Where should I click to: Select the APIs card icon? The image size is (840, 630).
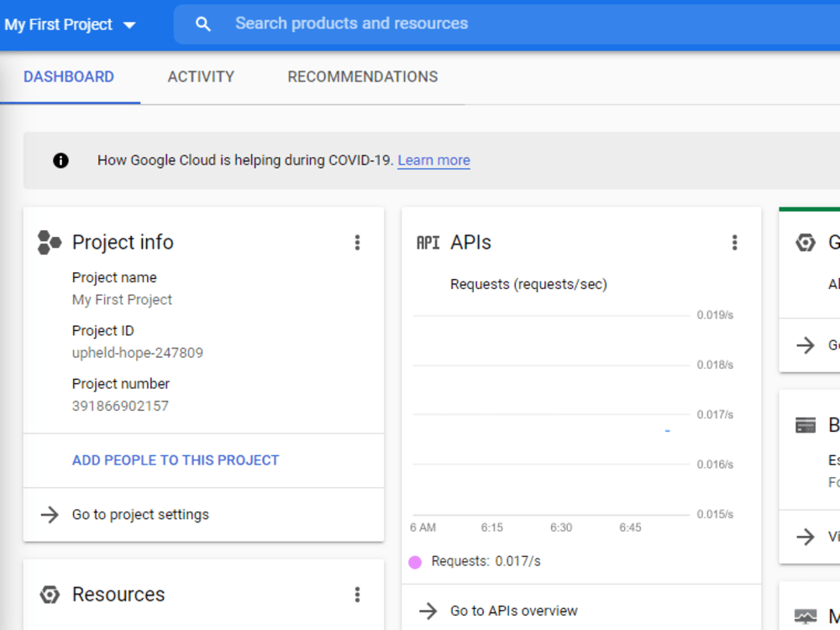coord(428,242)
